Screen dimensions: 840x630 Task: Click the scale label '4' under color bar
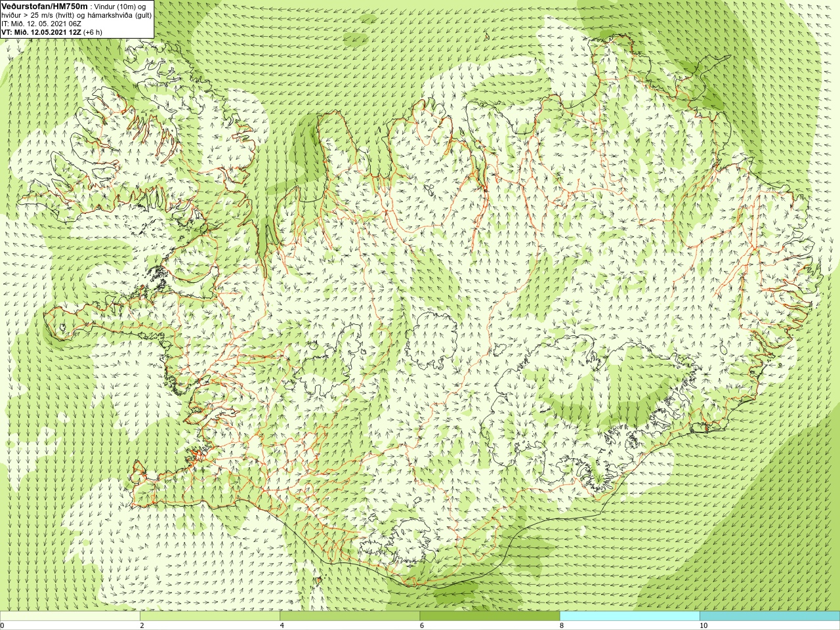click(x=282, y=625)
